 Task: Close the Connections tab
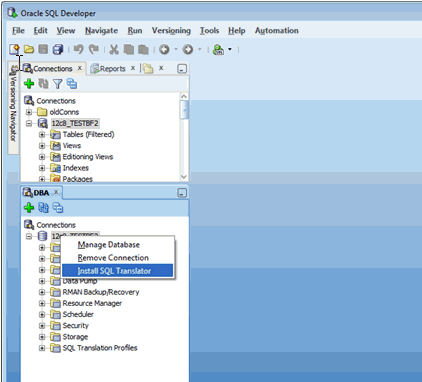click(x=80, y=68)
